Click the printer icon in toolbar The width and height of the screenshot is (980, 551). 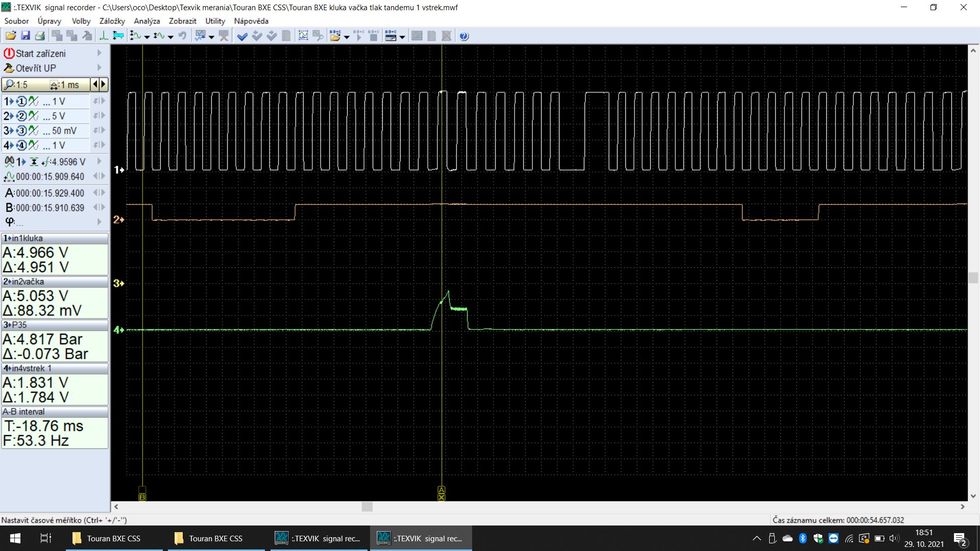point(40,36)
